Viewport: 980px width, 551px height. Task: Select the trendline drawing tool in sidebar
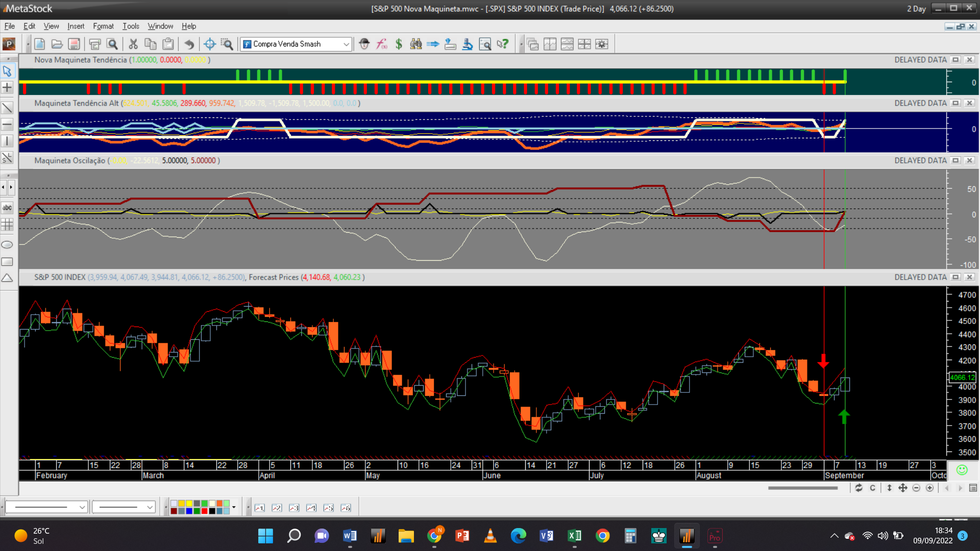[7, 108]
